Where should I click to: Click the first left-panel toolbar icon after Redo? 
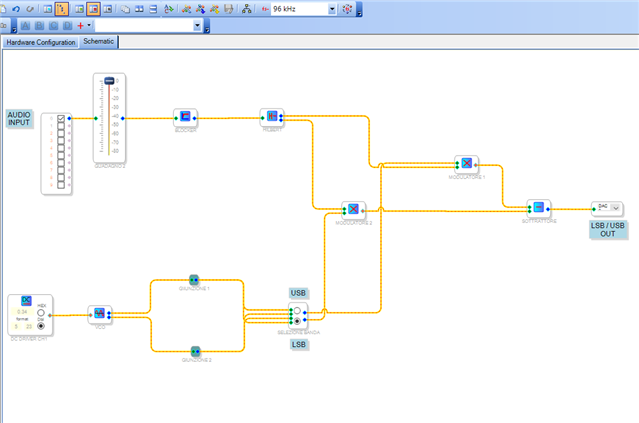click(x=48, y=9)
